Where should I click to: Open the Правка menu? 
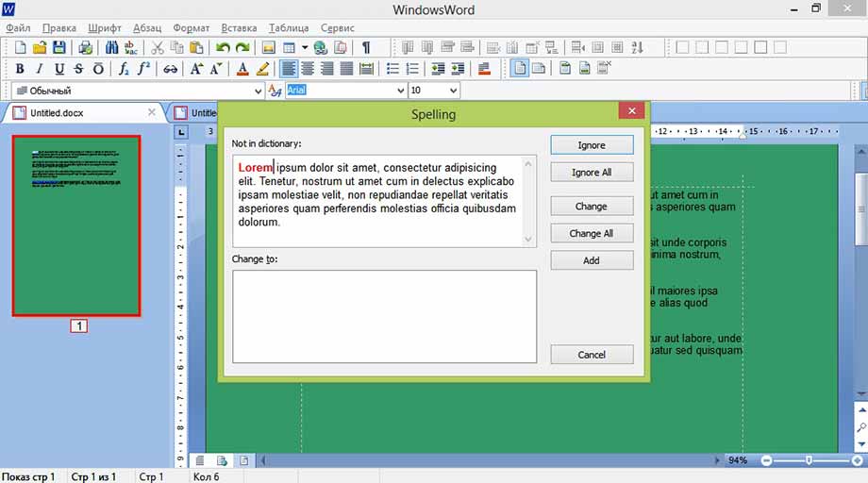(x=59, y=27)
